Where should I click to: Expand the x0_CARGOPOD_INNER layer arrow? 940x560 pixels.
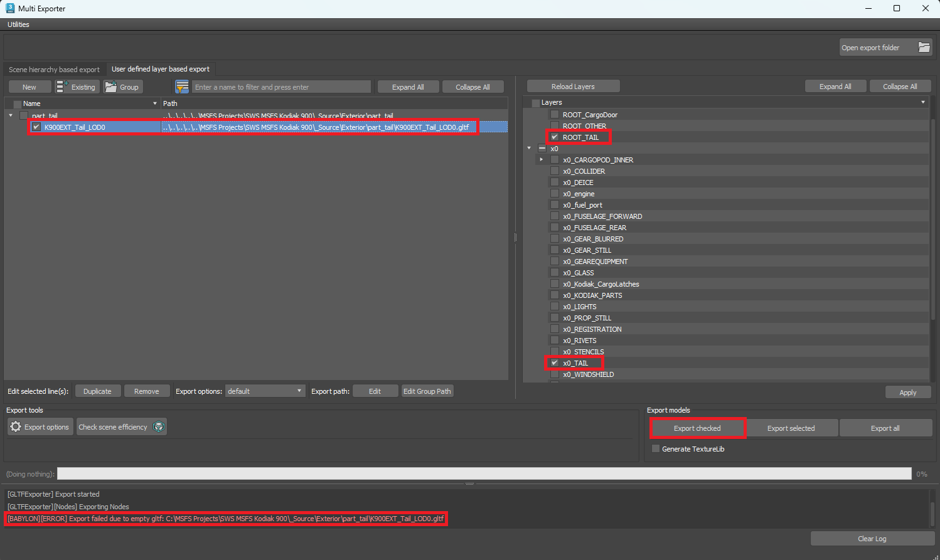click(542, 159)
